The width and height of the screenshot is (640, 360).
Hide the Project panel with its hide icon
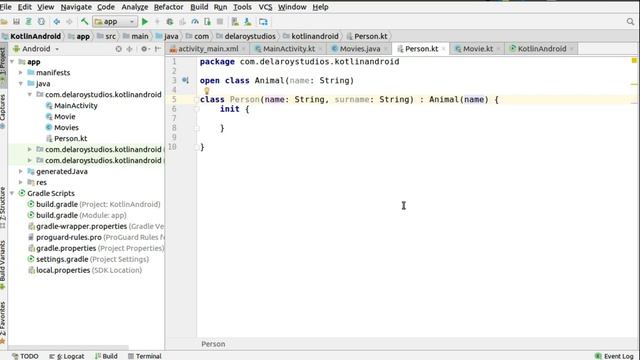click(158, 49)
